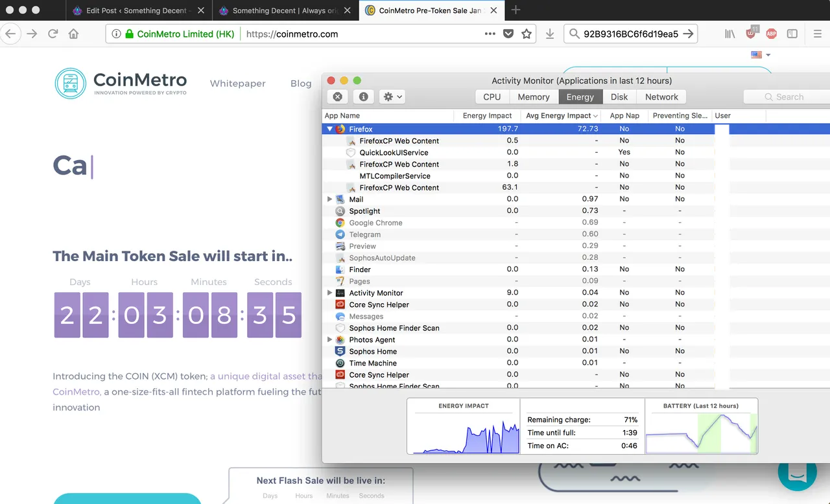This screenshot has width=830, height=504.
Task: Sort by User column header
Action: (x=739, y=115)
